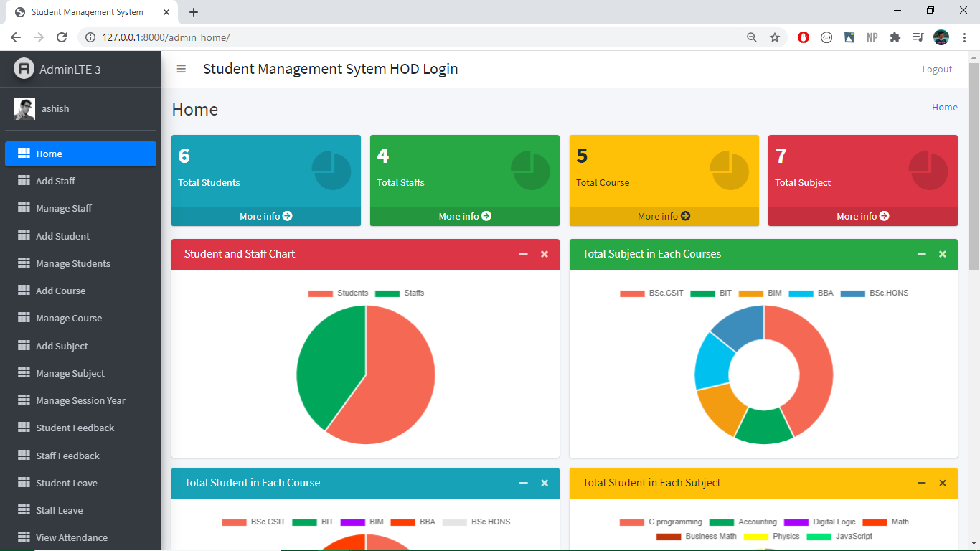
Task: Click grid icon beside View Attendance
Action: coord(24,537)
